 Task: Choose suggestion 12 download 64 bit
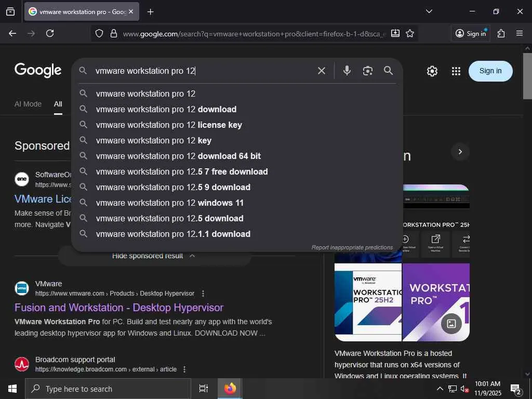(x=237, y=156)
